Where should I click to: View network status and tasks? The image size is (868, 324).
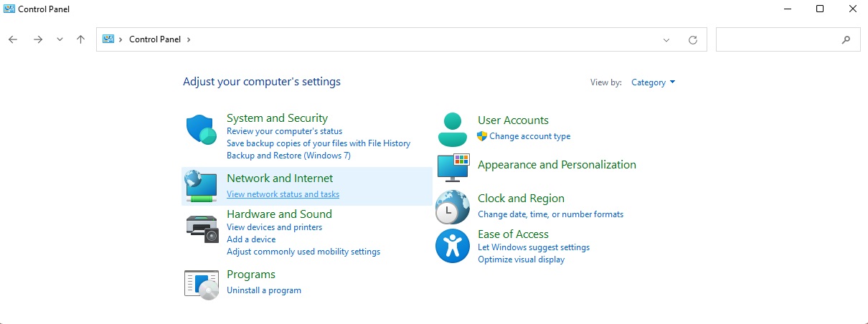[x=283, y=194]
